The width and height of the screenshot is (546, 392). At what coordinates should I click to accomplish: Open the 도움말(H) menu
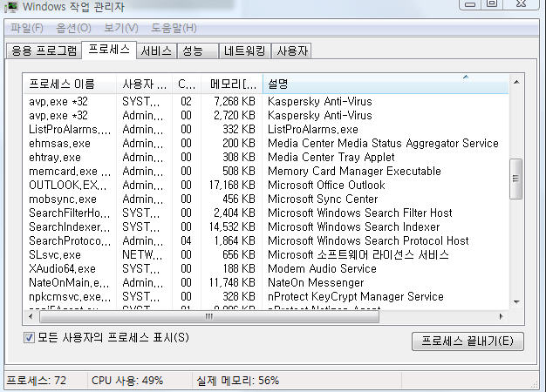[x=174, y=28]
